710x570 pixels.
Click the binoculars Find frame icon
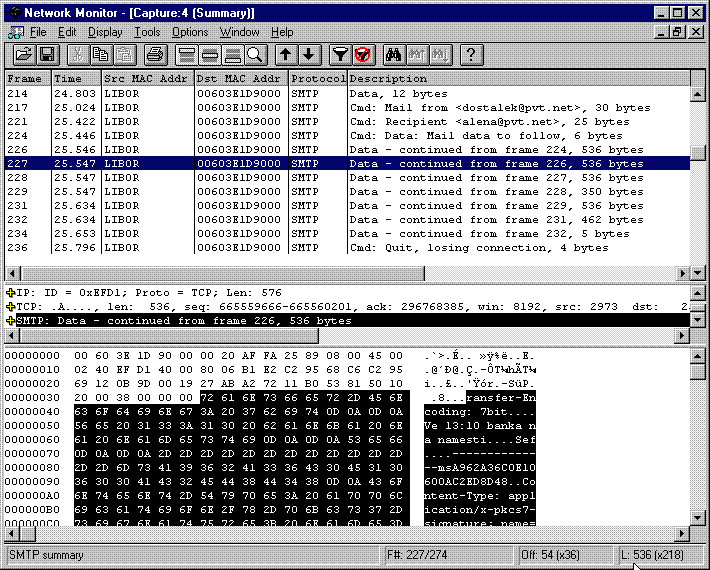tap(393, 54)
